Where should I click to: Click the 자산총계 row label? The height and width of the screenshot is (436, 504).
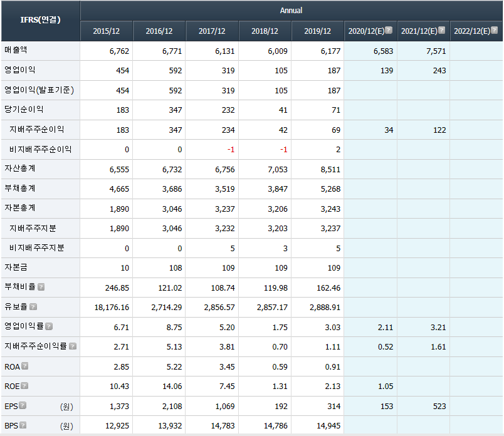pos(20,169)
